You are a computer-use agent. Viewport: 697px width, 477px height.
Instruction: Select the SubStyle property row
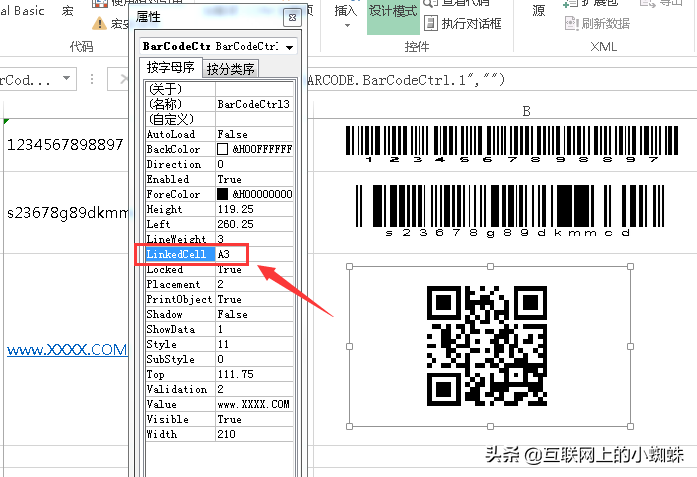pos(220,359)
